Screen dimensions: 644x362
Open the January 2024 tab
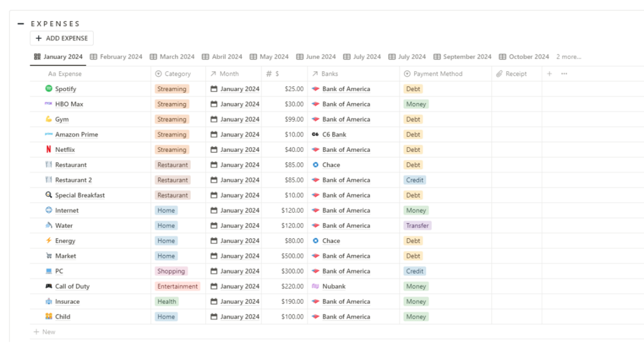pos(58,56)
